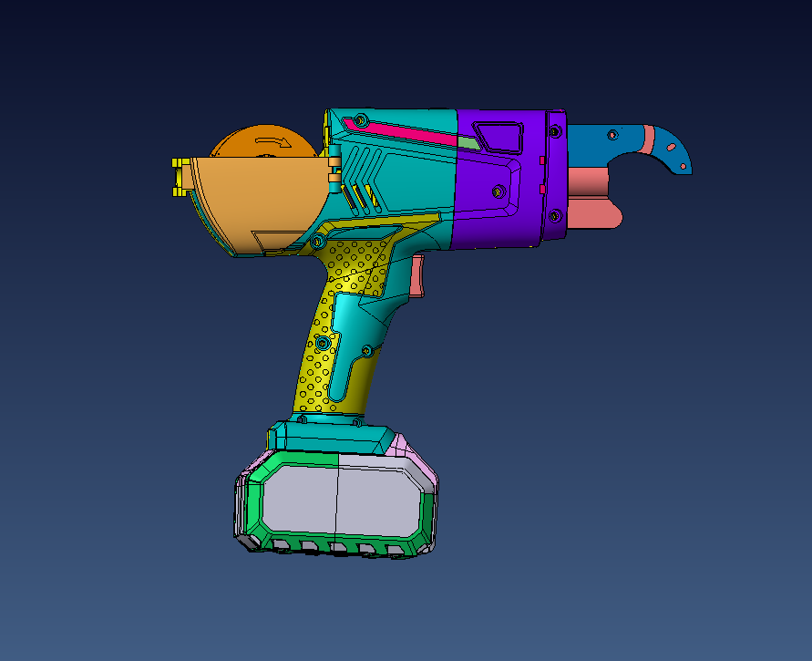Select the blue curved hook arm
The image size is (812, 661).
629,148
